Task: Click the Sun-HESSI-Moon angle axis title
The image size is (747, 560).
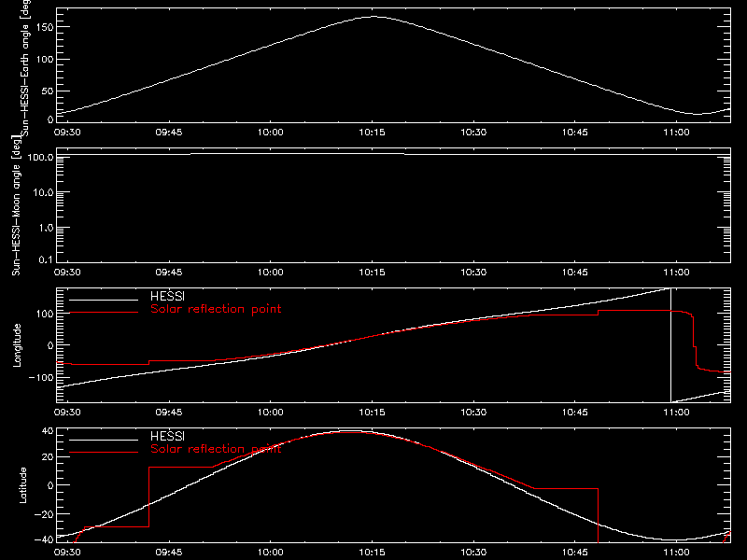Action: pos(16,205)
